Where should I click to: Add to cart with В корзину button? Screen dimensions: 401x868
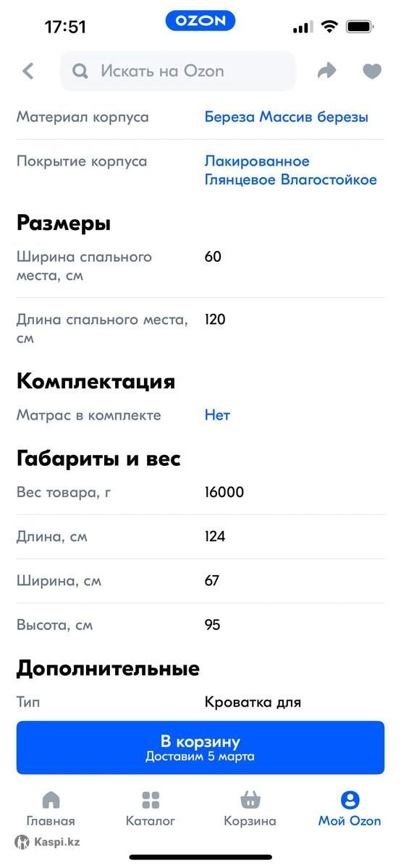[200, 748]
